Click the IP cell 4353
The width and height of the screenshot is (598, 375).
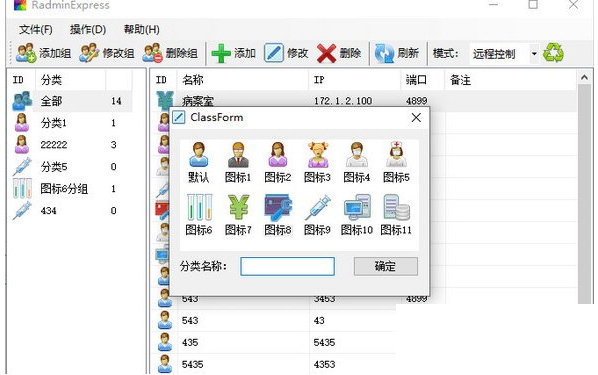click(324, 364)
